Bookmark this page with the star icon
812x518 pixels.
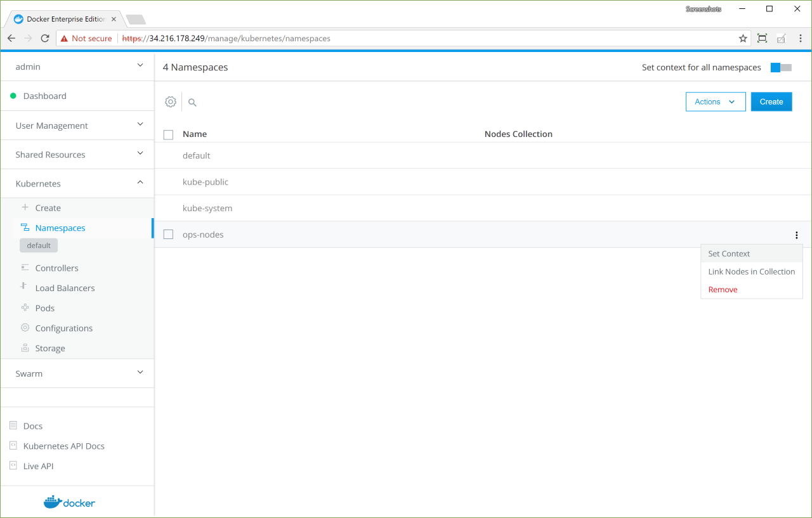click(743, 39)
